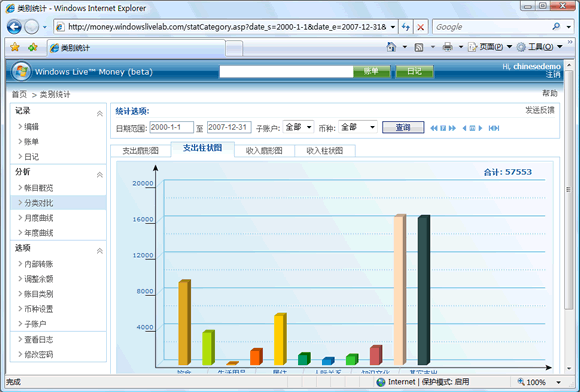Collapse the 选项 sidebar section
Screen dimensions: 580x392
(100, 251)
